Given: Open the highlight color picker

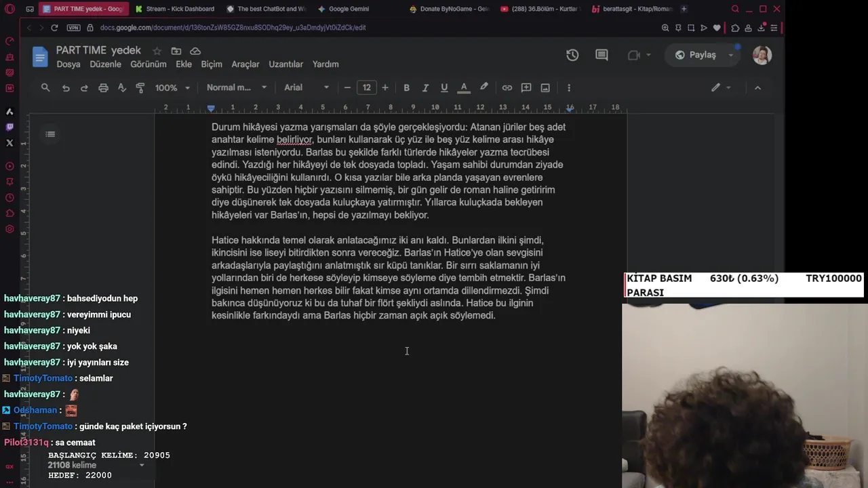Looking at the screenshot, I should (484, 87).
